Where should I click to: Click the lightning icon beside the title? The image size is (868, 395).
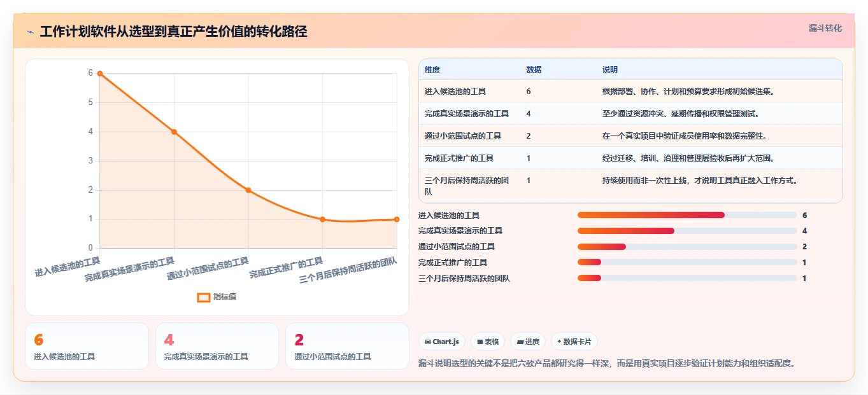click(30, 32)
